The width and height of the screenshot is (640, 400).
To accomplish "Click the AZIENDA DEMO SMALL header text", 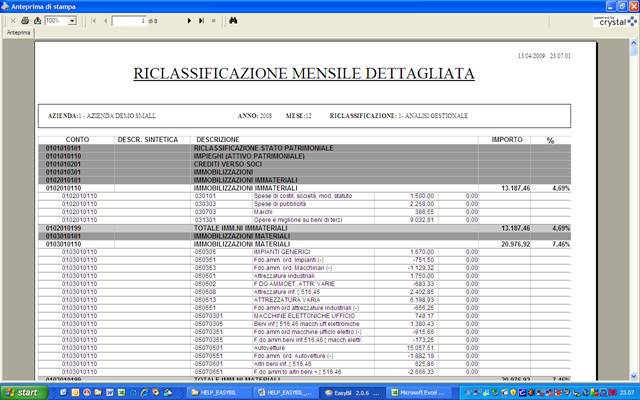I will click(102, 116).
